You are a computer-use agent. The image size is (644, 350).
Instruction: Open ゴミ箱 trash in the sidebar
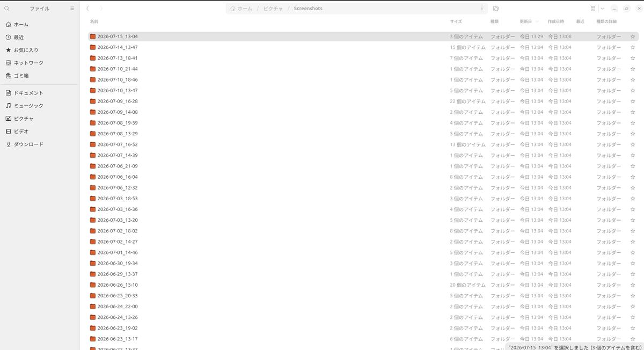pos(40,76)
